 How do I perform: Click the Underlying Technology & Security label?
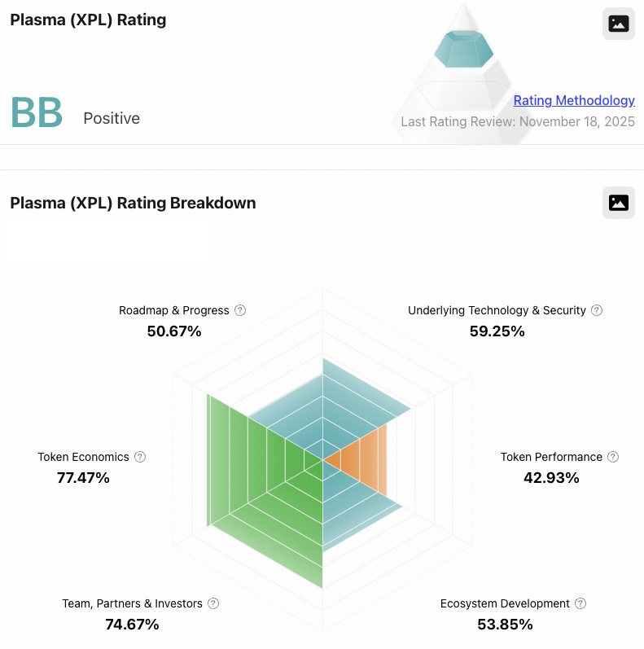pyautogui.click(x=497, y=310)
